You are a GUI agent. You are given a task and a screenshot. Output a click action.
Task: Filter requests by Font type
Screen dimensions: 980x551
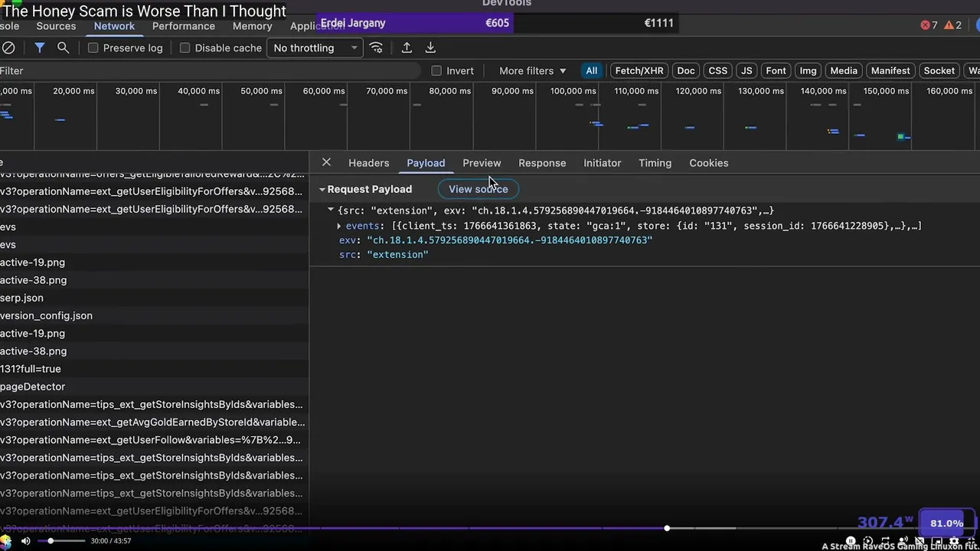pos(776,70)
